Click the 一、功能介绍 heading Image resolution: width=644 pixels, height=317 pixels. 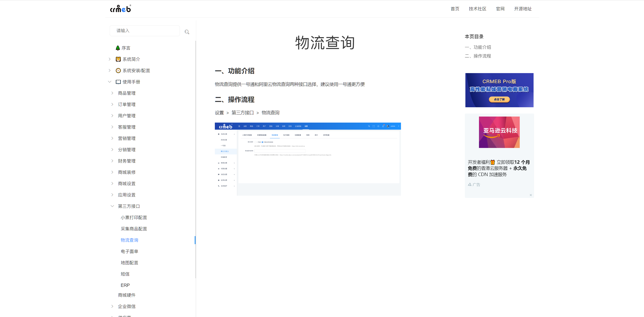coord(234,71)
